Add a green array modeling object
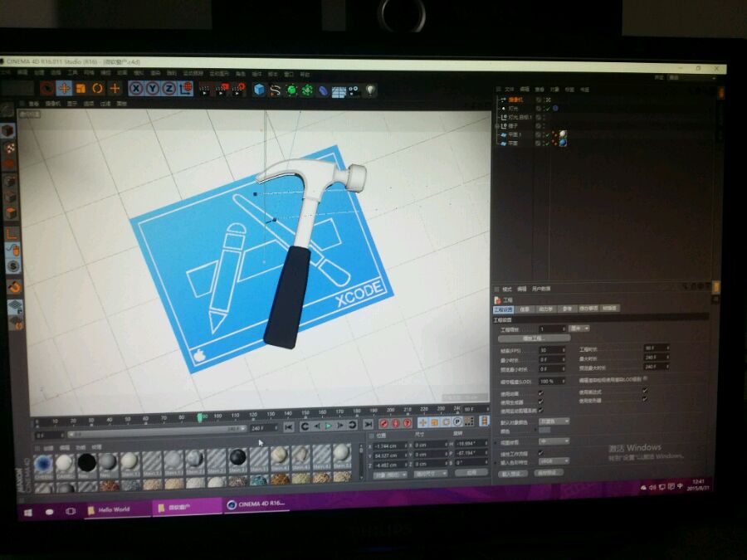 [x=307, y=90]
